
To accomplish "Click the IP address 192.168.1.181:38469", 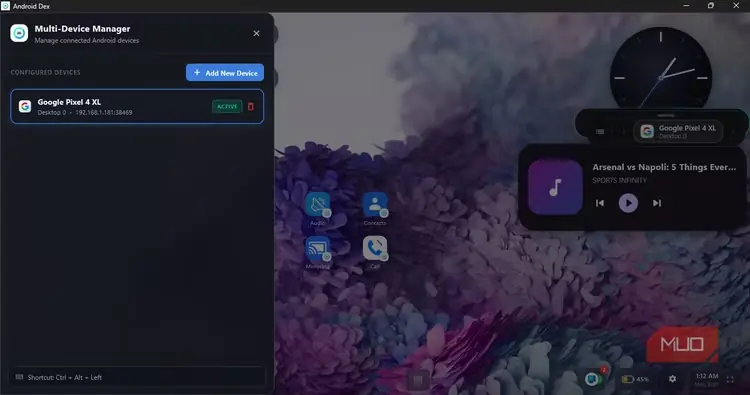I will click(103, 112).
